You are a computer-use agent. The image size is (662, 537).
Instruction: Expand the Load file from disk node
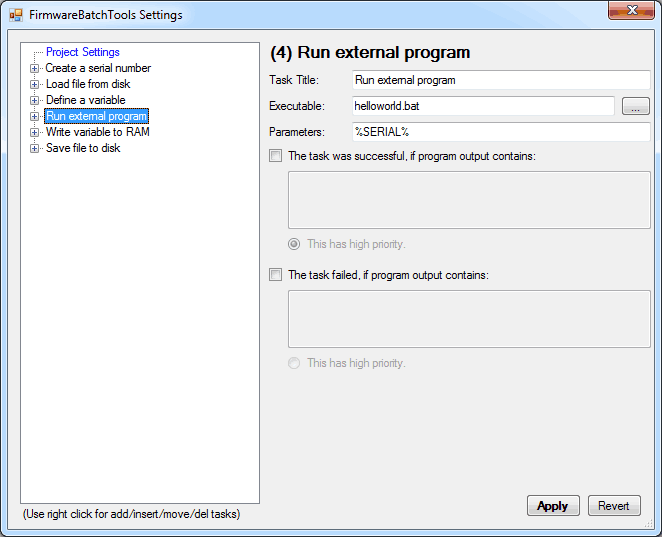pos(35,84)
